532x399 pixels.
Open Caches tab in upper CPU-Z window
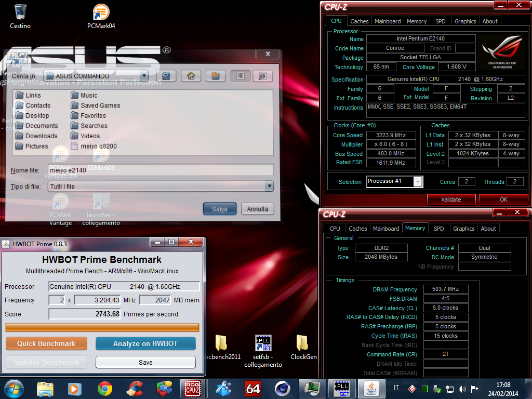[x=360, y=21]
